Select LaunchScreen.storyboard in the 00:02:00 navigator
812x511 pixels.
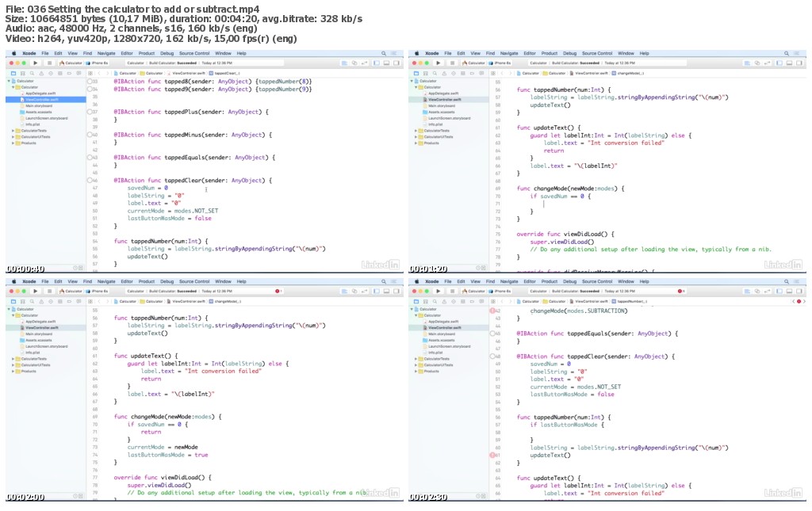(x=44, y=346)
